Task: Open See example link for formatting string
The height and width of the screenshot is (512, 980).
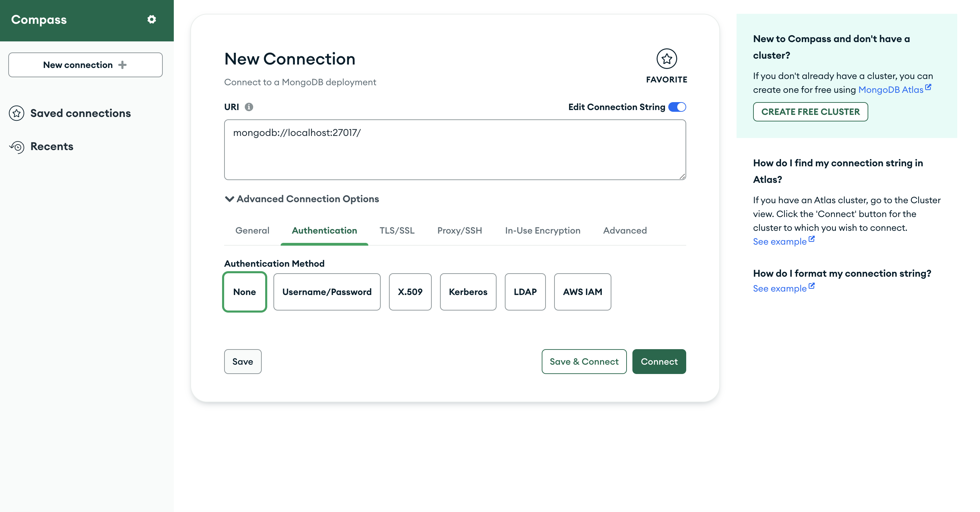Action: point(780,288)
